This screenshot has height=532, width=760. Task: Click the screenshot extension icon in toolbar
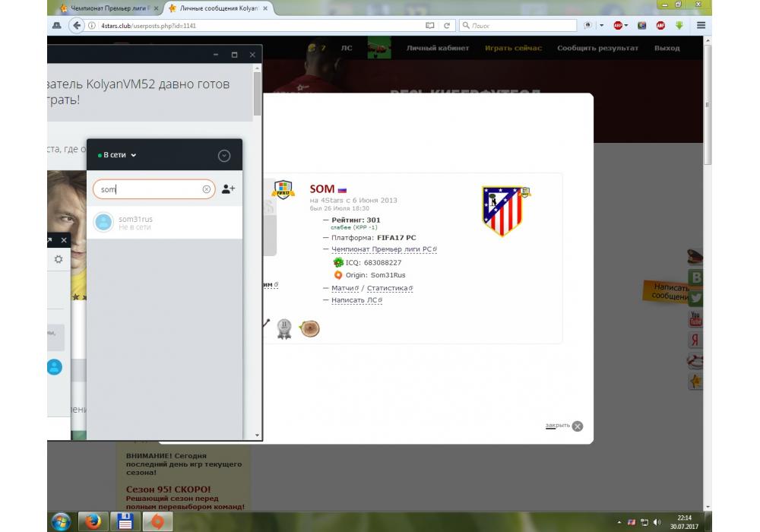click(x=641, y=26)
